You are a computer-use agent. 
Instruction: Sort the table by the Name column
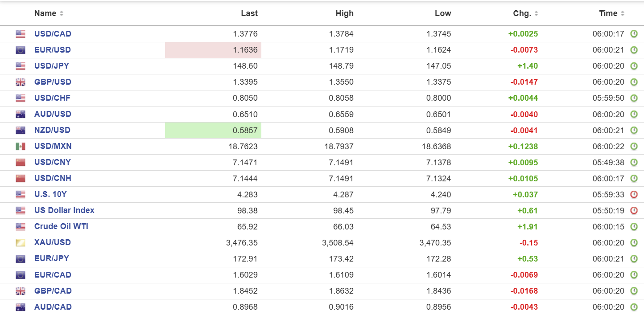click(49, 13)
